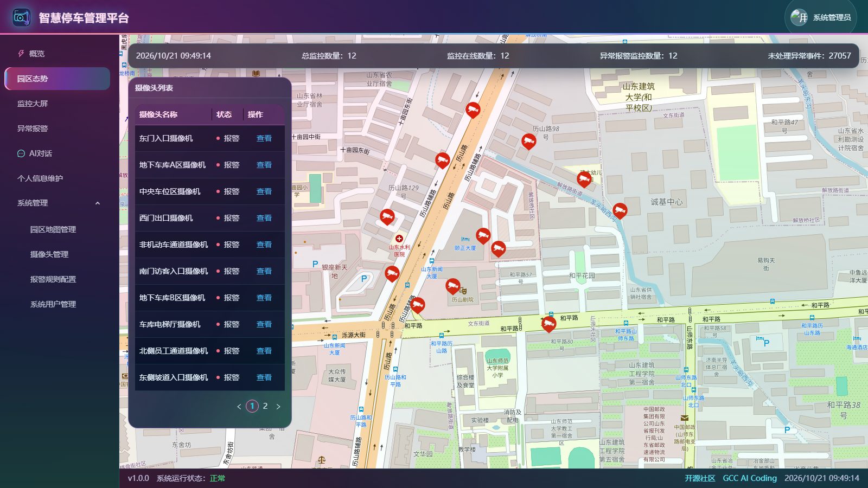Go to the previous page of camera list
This screenshot has height=488, width=868.
239,406
